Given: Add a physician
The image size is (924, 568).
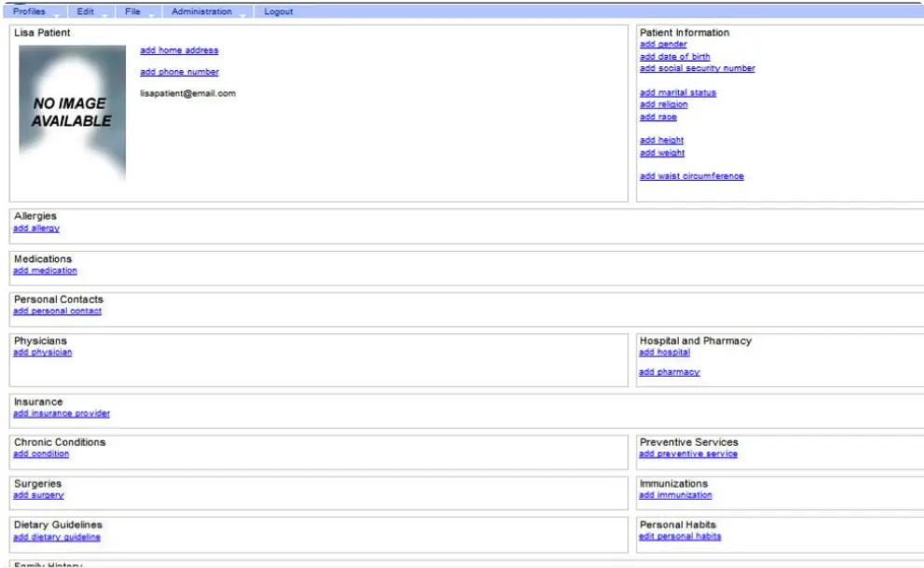Looking at the screenshot, I should [x=42, y=352].
